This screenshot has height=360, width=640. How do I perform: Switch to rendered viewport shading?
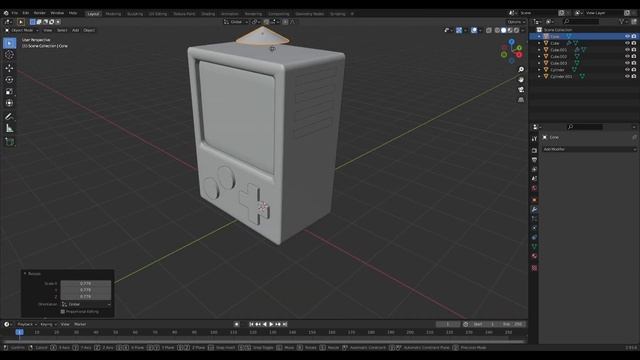(x=516, y=30)
